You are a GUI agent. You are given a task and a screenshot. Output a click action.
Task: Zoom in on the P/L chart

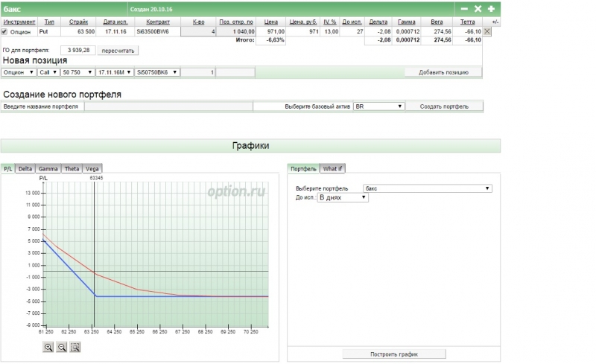point(48,347)
